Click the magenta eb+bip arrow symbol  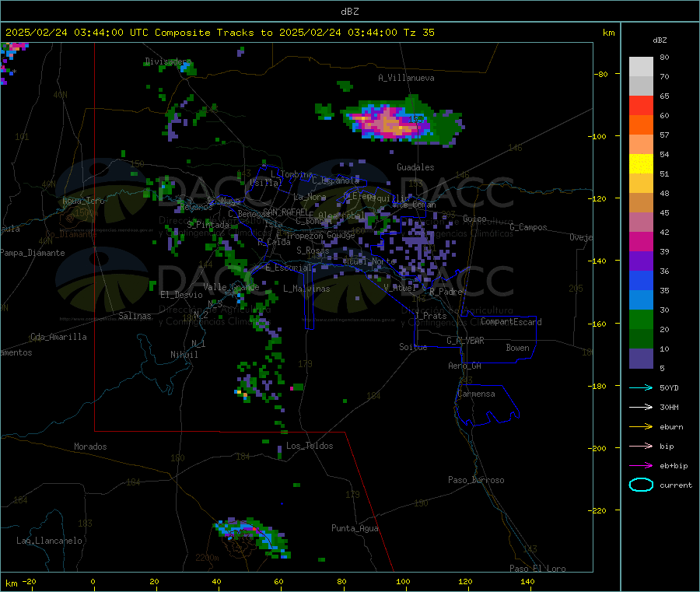[x=641, y=466]
